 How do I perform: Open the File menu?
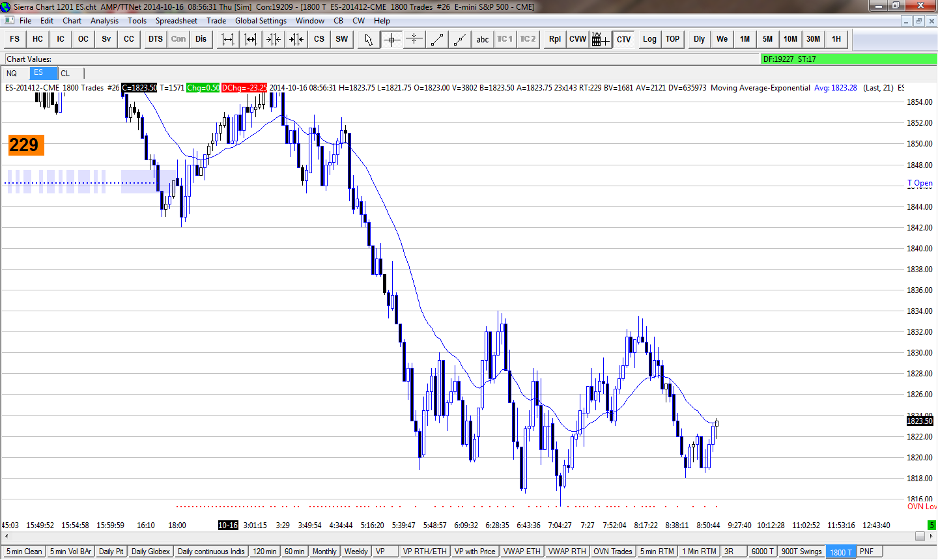pyautogui.click(x=25, y=21)
